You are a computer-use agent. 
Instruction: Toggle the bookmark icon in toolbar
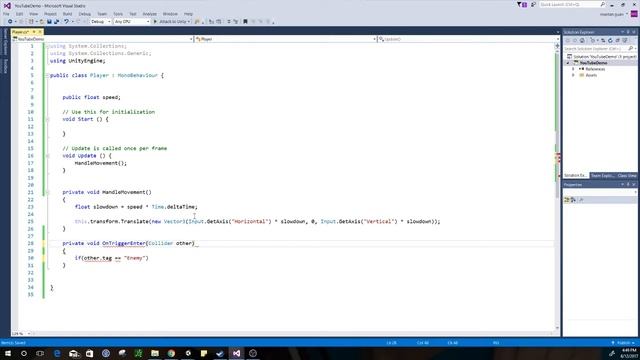245,21
